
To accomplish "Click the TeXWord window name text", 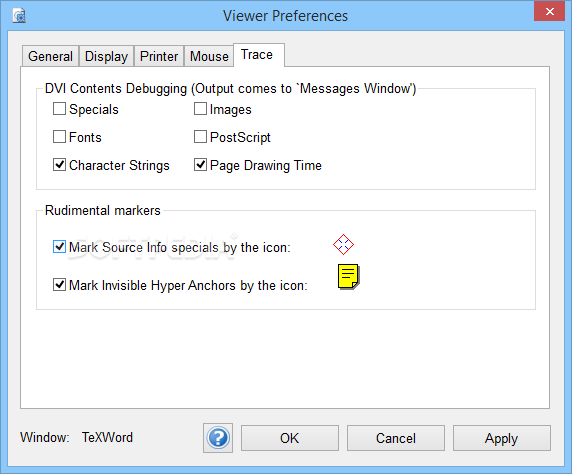I will point(107,437).
